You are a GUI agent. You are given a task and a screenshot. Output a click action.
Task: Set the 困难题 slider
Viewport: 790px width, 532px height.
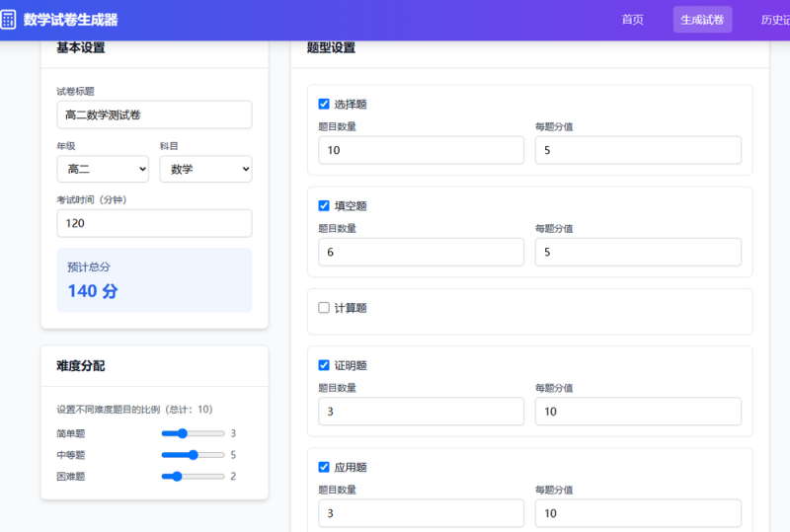(x=192, y=477)
